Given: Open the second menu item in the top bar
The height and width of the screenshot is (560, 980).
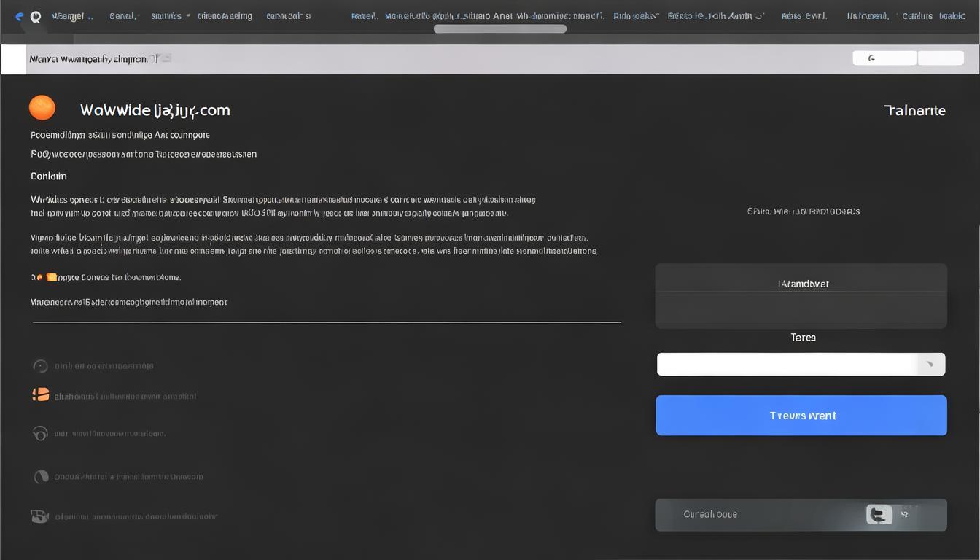Looking at the screenshot, I should [x=123, y=16].
